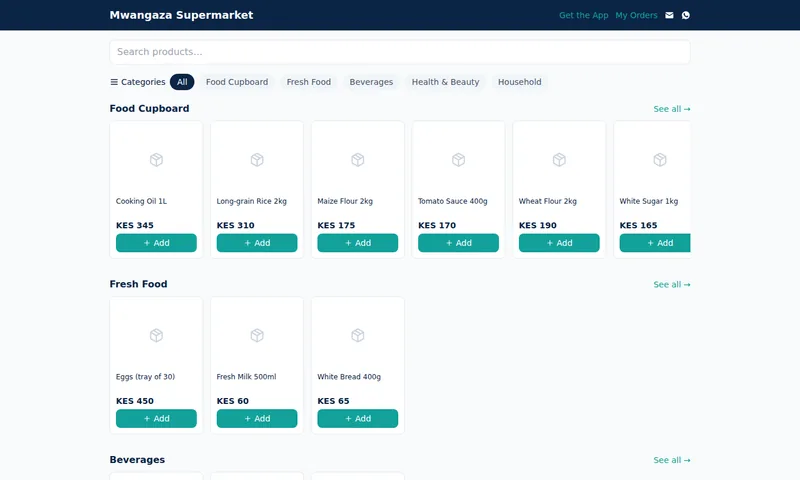The width and height of the screenshot is (800, 480).
Task: Click Tomato Sauce 400g product image placeholder
Action: (x=458, y=160)
